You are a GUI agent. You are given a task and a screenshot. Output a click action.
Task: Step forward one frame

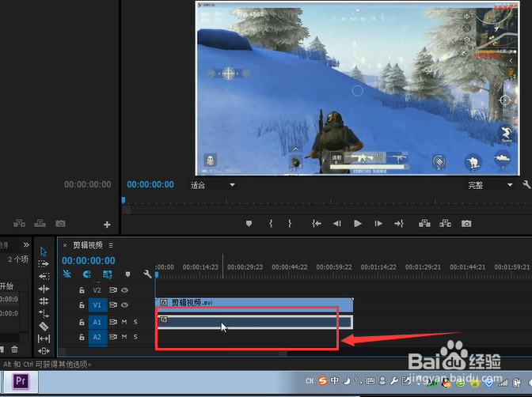(378, 224)
